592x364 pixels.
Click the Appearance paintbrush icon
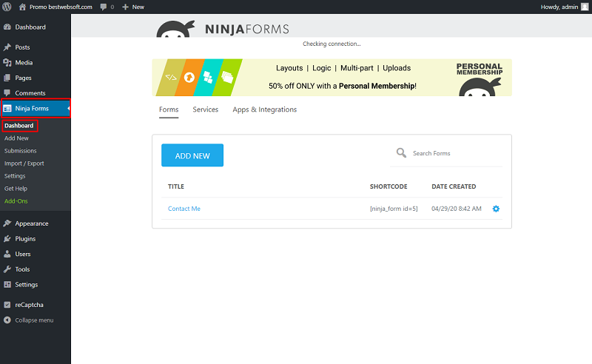[x=7, y=223]
